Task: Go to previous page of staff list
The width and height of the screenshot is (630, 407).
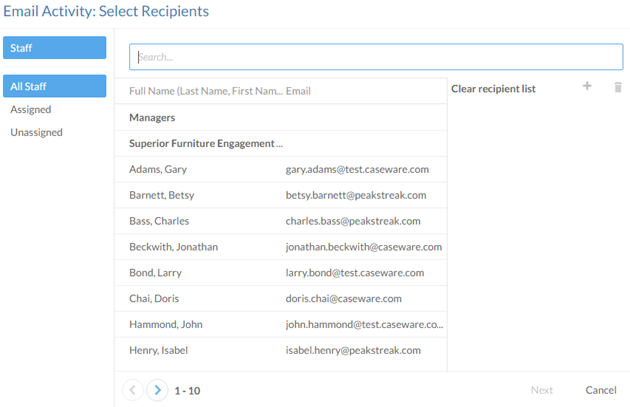Action: click(x=132, y=390)
